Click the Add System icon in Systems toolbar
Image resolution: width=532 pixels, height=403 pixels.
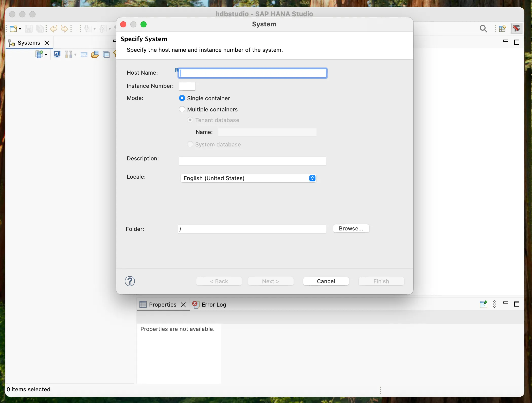39,54
